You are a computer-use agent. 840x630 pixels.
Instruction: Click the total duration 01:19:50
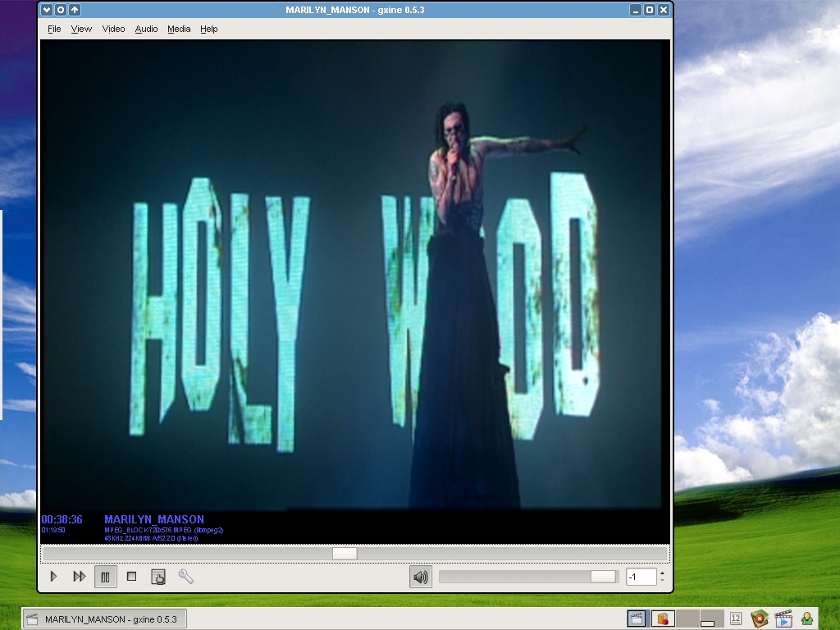click(x=53, y=530)
